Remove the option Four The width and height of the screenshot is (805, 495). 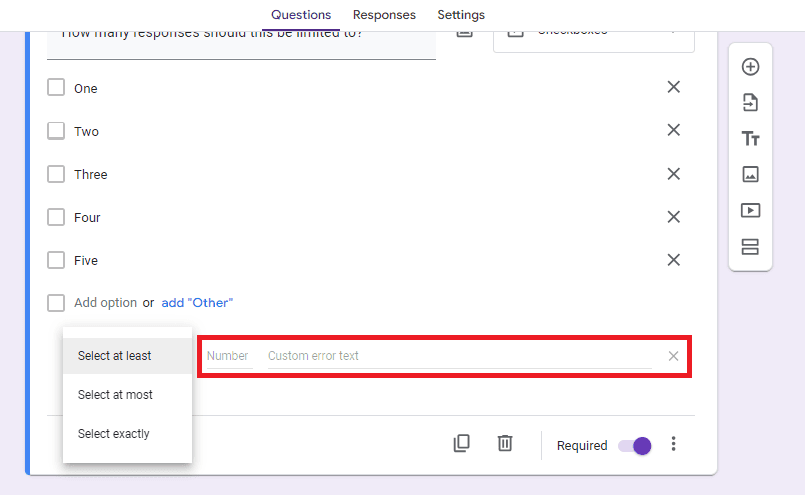(674, 217)
